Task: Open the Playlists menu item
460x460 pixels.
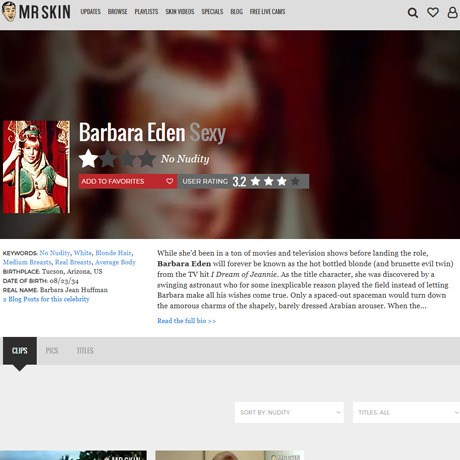Action: click(x=146, y=12)
